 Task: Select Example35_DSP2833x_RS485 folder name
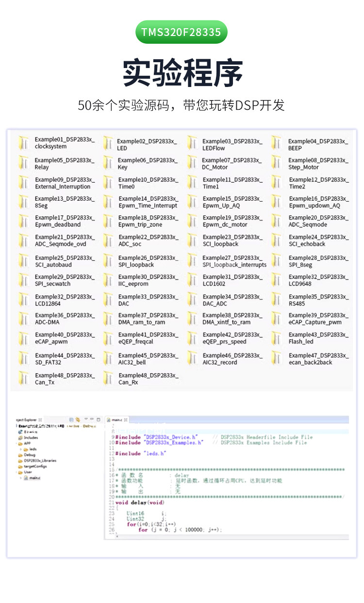click(319, 300)
